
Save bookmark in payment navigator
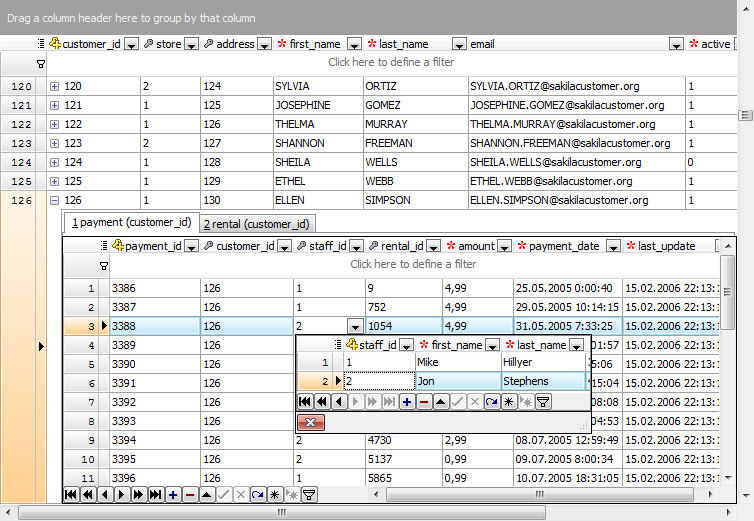pyautogui.click(x=275, y=495)
